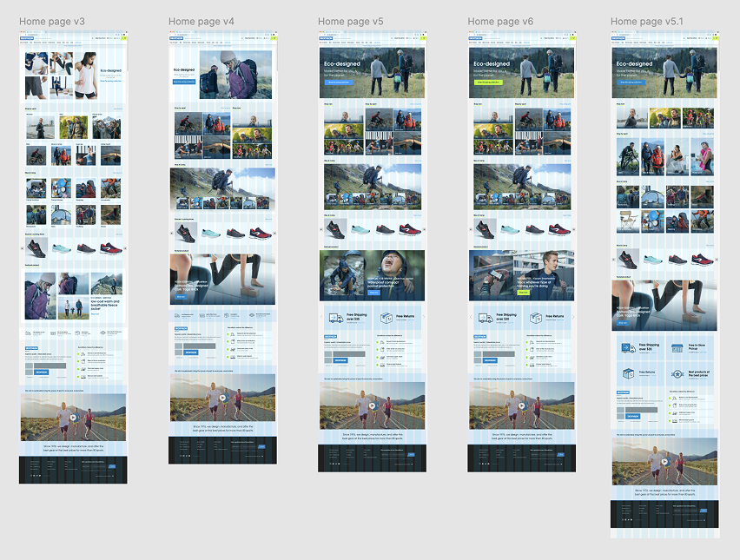
Task: Click the blue button under Eco-designed in v5
Action: (x=340, y=82)
